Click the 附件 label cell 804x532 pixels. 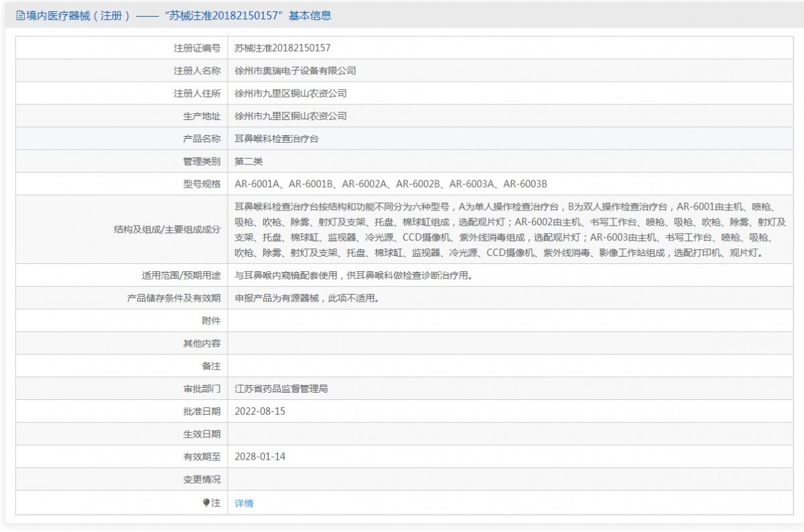point(121,321)
